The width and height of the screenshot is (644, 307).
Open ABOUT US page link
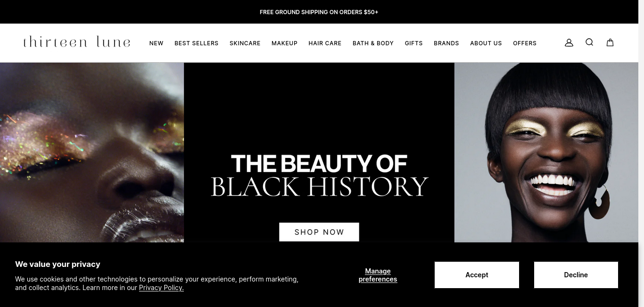pos(486,43)
